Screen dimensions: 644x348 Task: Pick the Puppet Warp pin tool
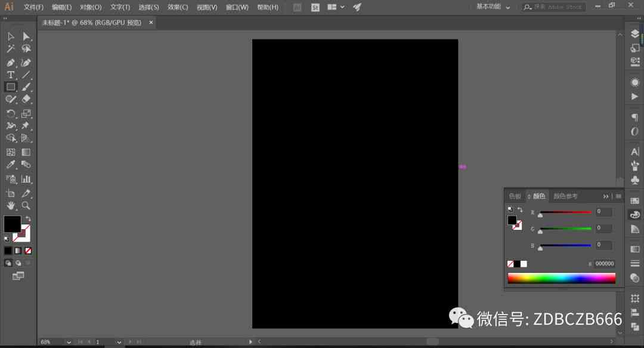tap(26, 125)
